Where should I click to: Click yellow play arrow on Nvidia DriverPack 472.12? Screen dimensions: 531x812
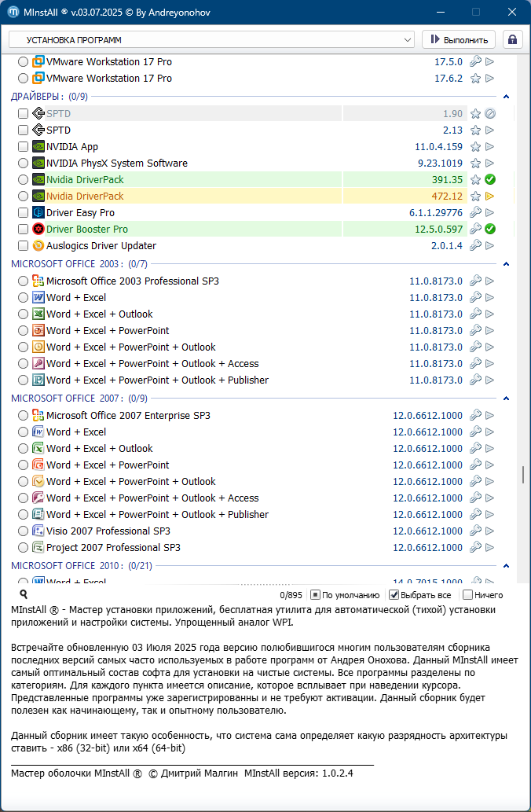click(x=489, y=197)
